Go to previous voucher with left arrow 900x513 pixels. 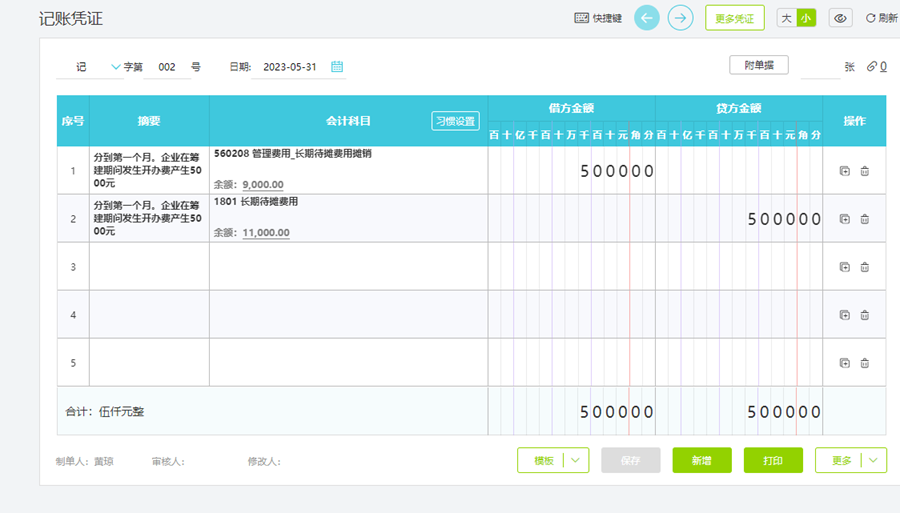647,18
